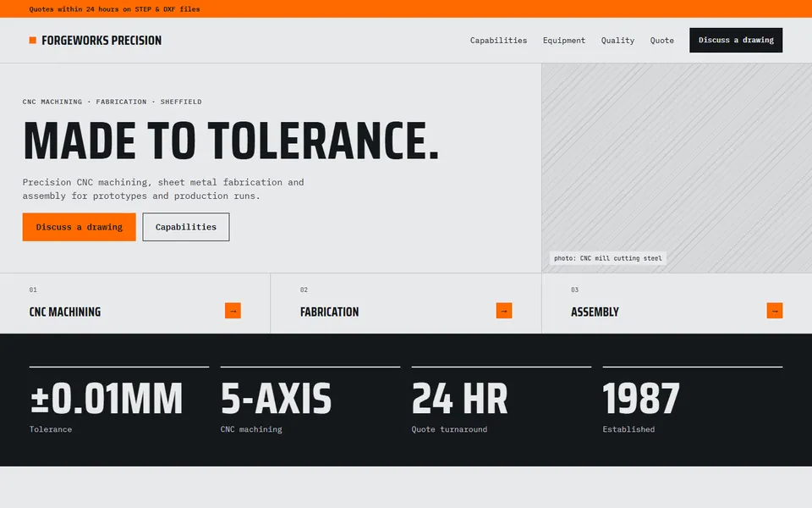The width and height of the screenshot is (812, 508).
Task: Click the 'Quote turnaround' stat label
Action: (449, 429)
